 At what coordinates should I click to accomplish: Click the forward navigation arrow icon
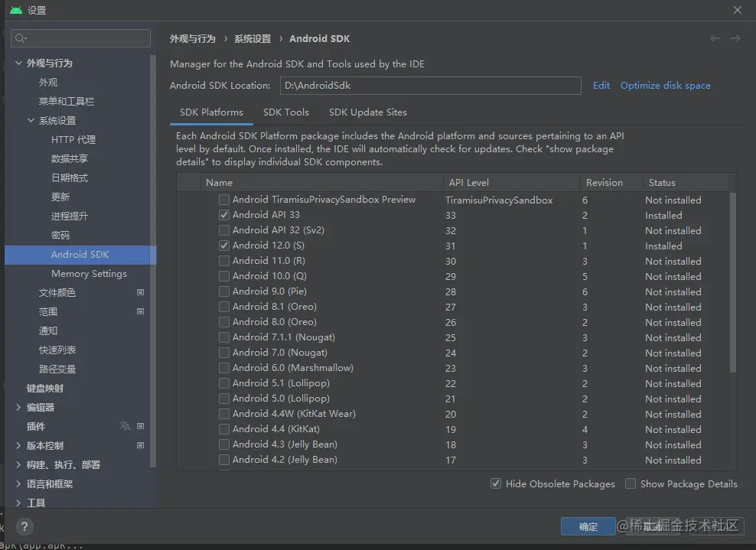[x=735, y=38]
